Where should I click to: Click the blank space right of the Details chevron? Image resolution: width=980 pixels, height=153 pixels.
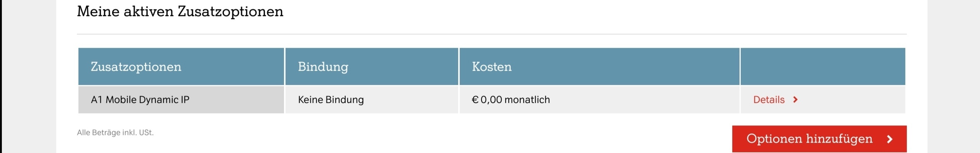(852, 100)
